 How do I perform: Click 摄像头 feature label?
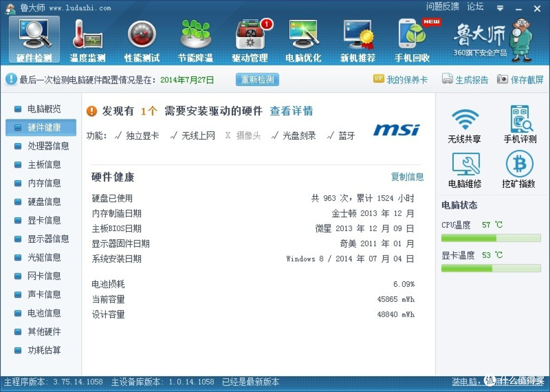(x=249, y=136)
